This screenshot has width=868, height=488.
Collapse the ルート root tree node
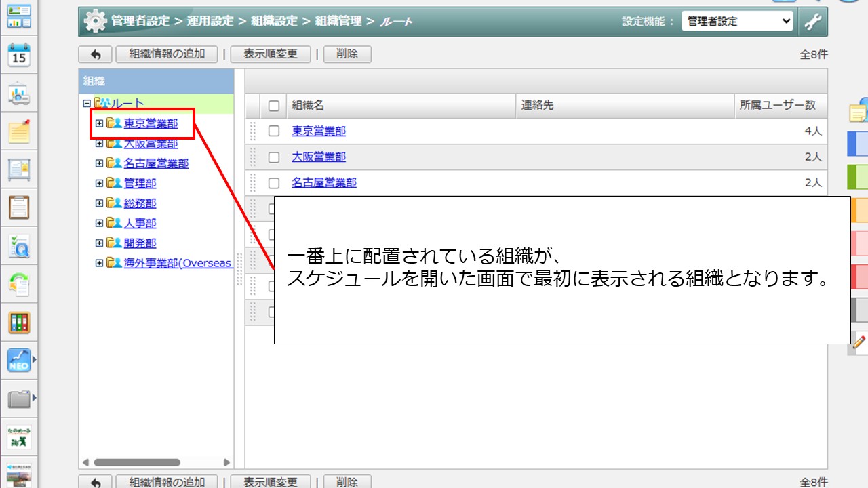(86, 104)
